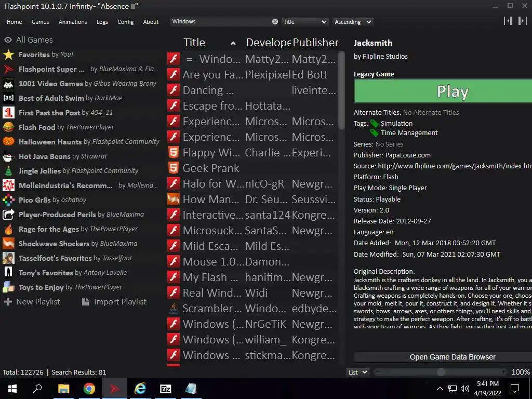Image resolution: width=532 pixels, height=399 pixels.
Task: Open Internet Explorer from taskbar
Action: pyautogui.click(x=140, y=389)
